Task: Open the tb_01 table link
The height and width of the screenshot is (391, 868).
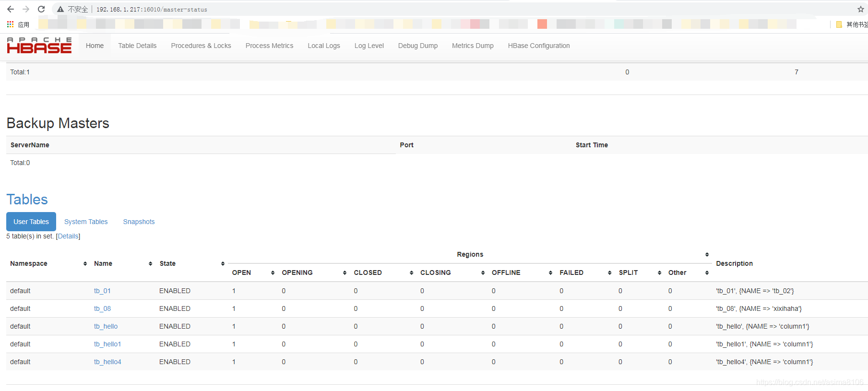Action: click(102, 291)
